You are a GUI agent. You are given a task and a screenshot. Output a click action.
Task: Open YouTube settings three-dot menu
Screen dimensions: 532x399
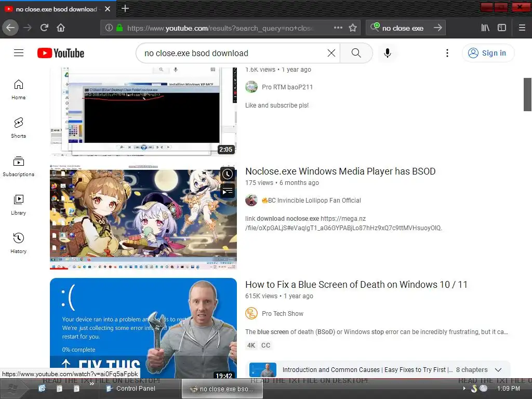447,53
